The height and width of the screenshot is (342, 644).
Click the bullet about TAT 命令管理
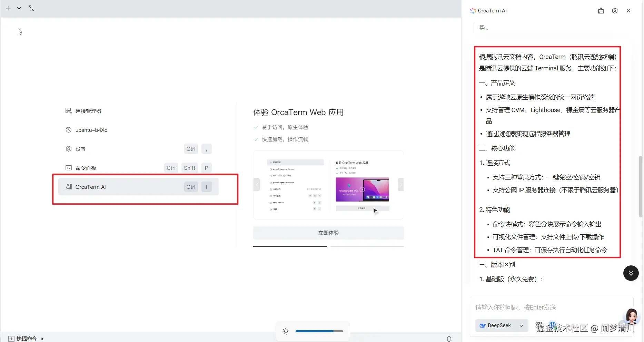tap(550, 250)
